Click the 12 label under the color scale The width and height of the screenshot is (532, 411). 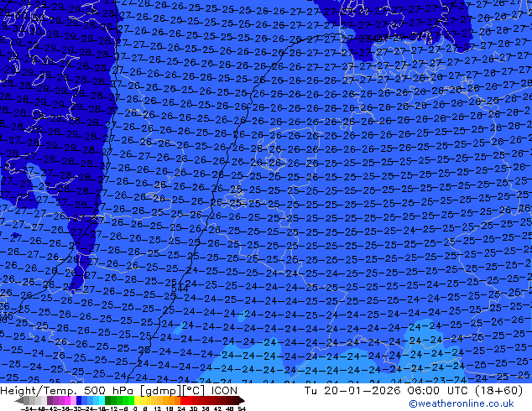(158, 409)
